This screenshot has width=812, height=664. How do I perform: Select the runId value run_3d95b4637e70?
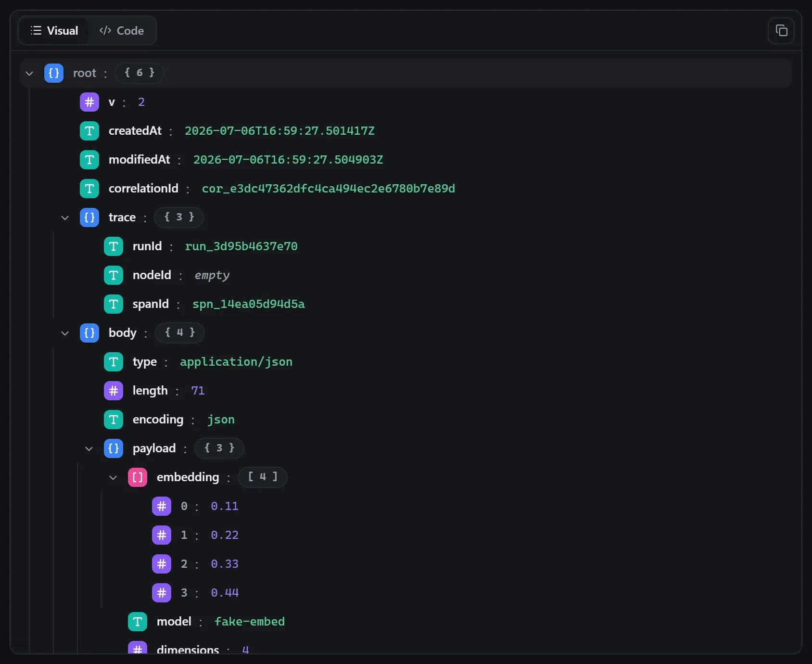(x=241, y=246)
